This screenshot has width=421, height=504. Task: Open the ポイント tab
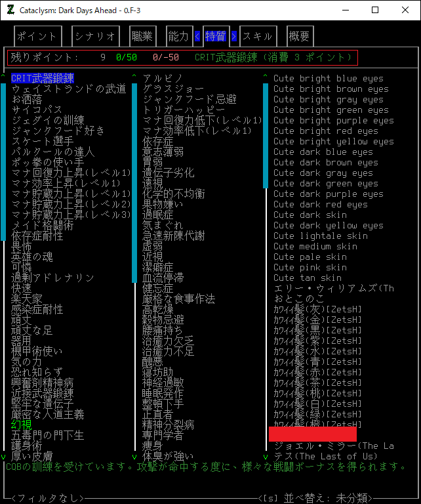pyautogui.click(x=37, y=37)
